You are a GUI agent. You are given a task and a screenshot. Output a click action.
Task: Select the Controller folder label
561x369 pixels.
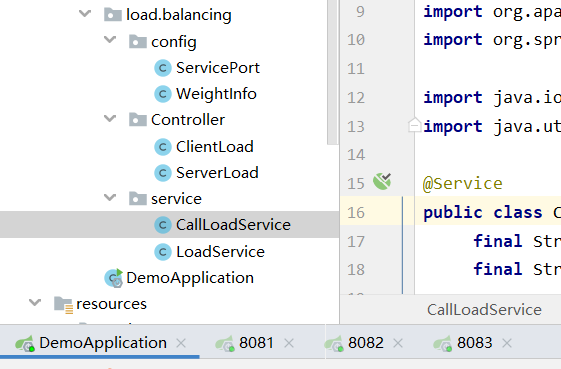click(188, 120)
